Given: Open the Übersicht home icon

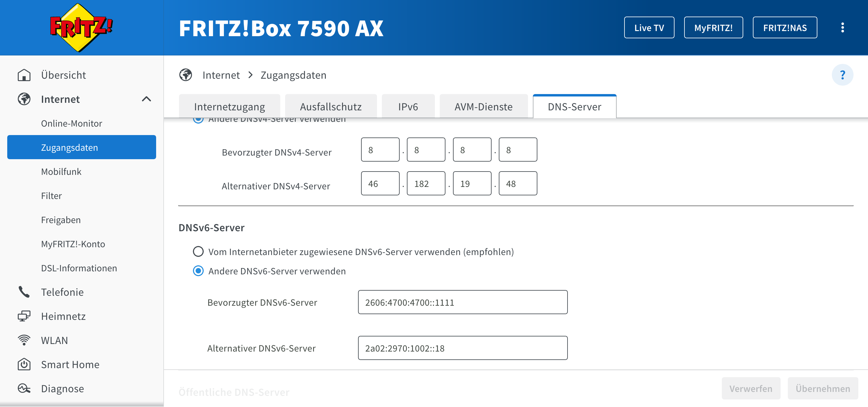Looking at the screenshot, I should 24,75.
